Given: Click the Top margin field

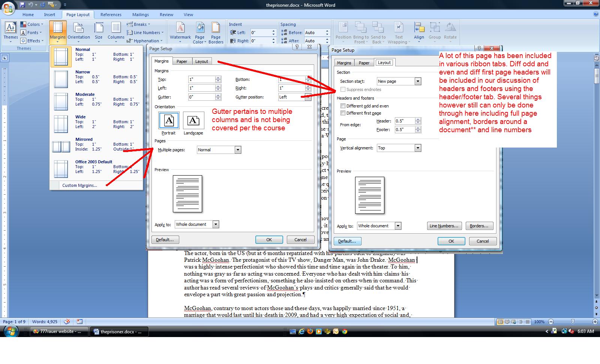Looking at the screenshot, I should (202, 79).
